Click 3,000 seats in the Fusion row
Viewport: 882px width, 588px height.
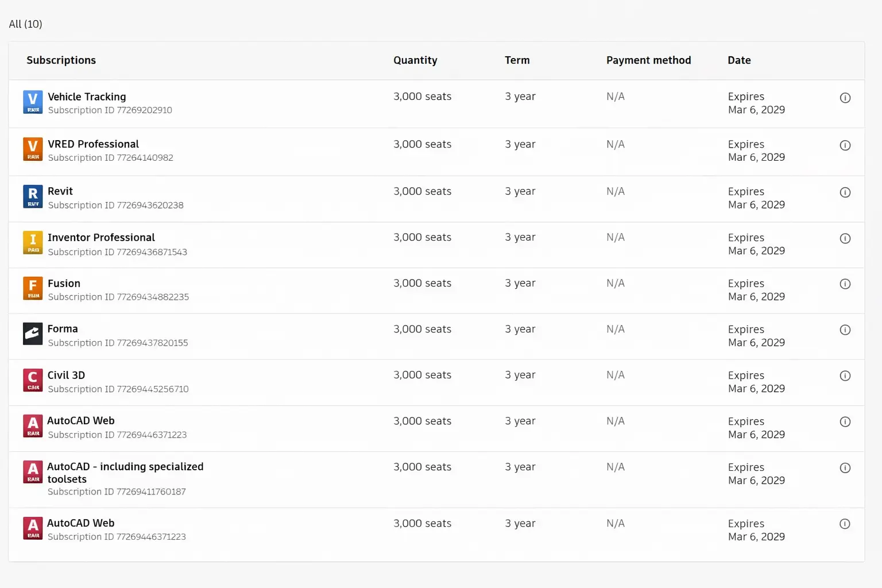[x=422, y=283]
